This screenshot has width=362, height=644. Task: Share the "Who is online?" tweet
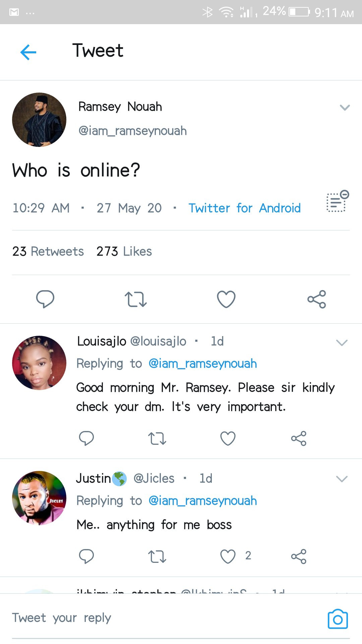(317, 299)
